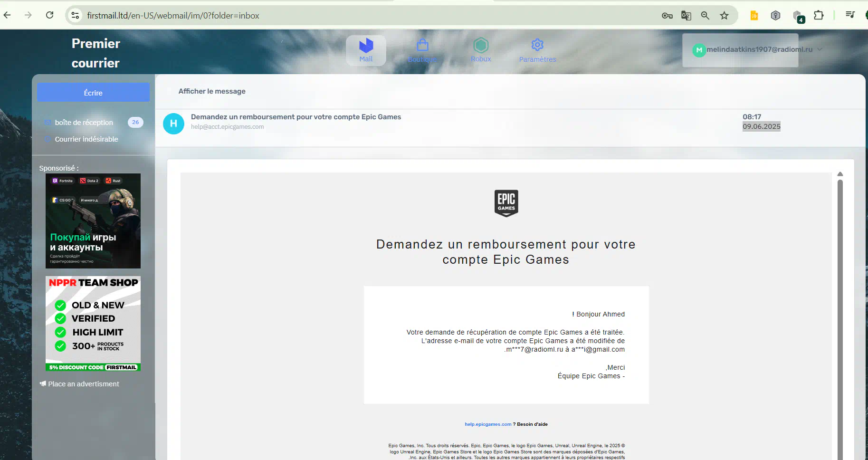Open the Extensions puzzle menu
Image resolution: width=868 pixels, height=460 pixels.
pos(819,15)
